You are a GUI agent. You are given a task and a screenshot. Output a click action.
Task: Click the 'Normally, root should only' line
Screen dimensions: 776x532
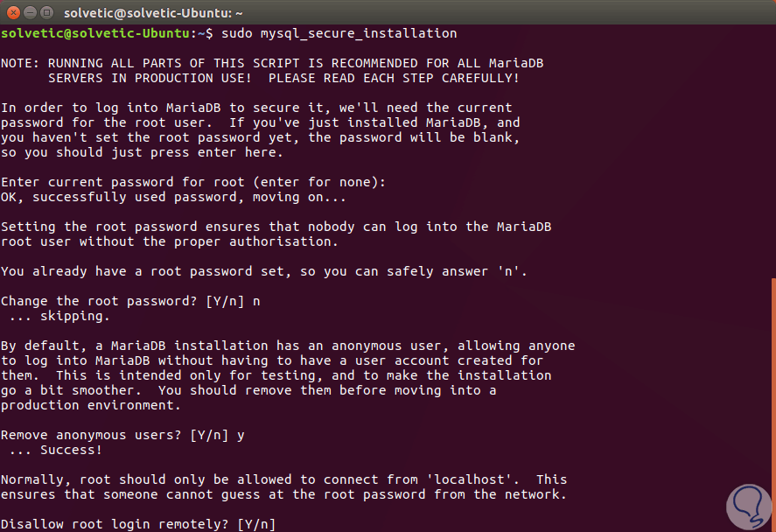pyautogui.click(x=283, y=479)
